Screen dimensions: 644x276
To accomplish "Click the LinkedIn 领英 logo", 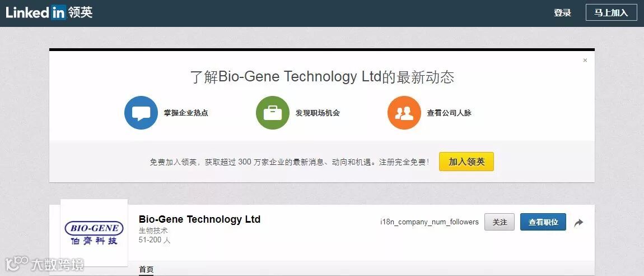I will point(49,13).
